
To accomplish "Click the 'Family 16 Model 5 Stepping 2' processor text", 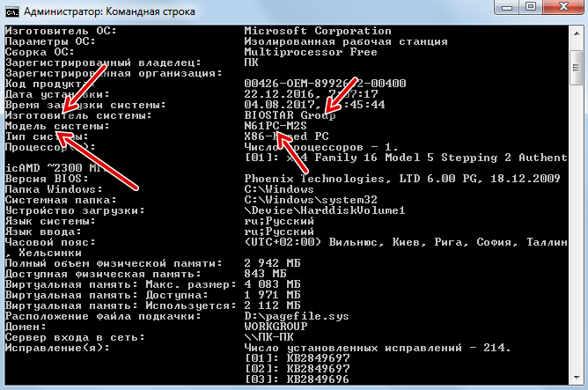I will (413, 158).
